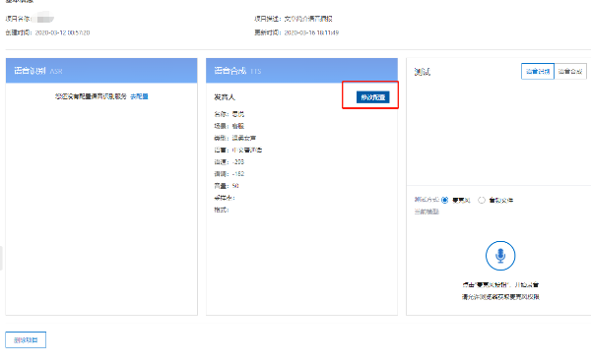
Task: Start recording with the microphone button
Action: coord(500,256)
